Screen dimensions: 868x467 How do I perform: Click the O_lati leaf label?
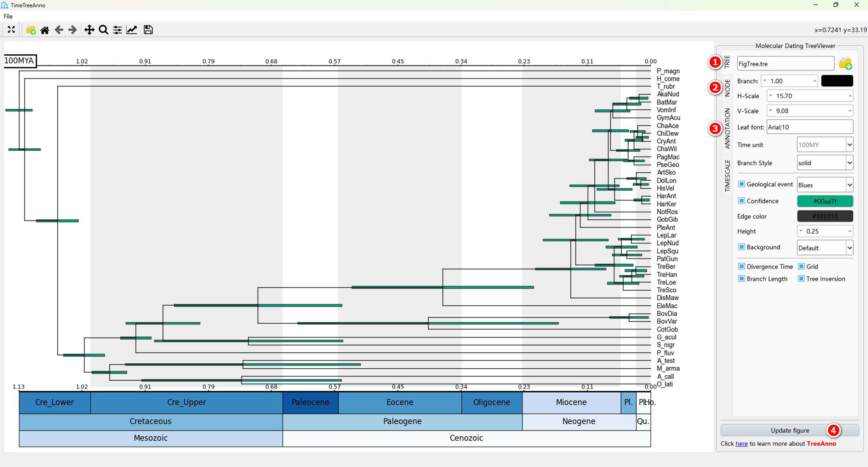tap(665, 384)
